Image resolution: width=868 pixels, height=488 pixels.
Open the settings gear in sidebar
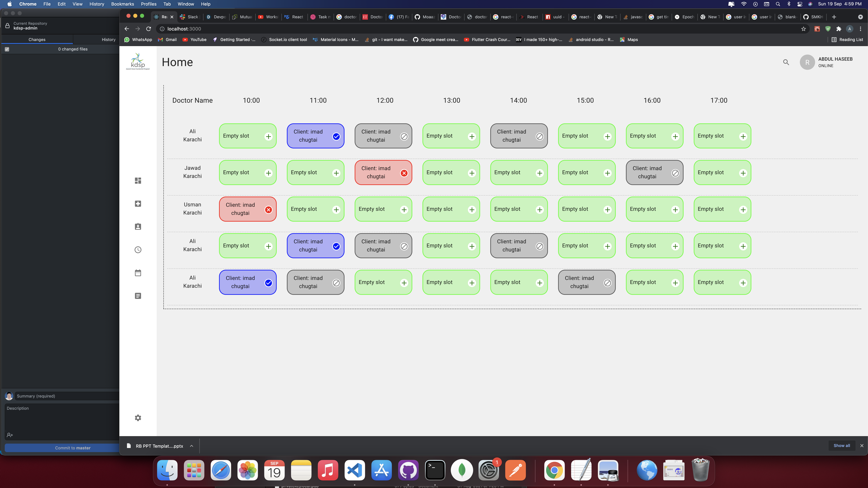pos(138,418)
